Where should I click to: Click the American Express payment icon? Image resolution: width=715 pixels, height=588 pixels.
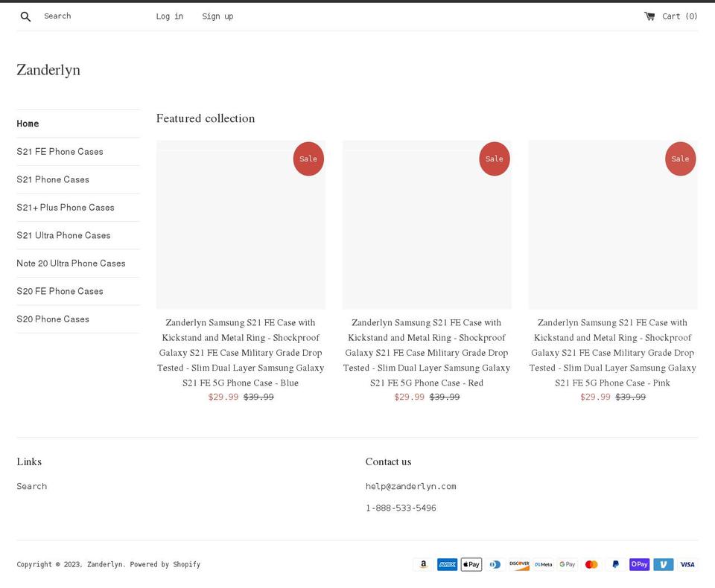pos(448,564)
